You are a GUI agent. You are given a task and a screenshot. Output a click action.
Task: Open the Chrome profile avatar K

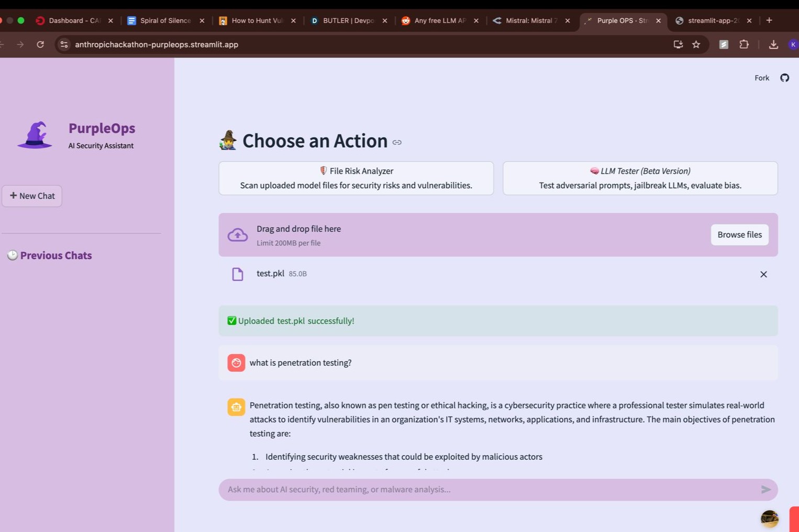793,44
